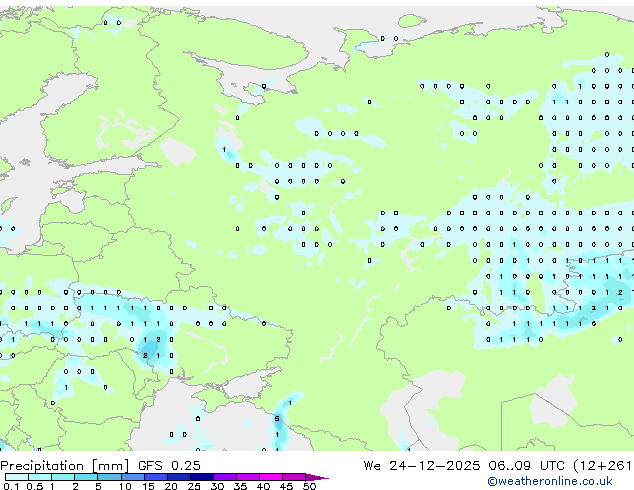Select legend color between 5 and 10

[x=109, y=477]
